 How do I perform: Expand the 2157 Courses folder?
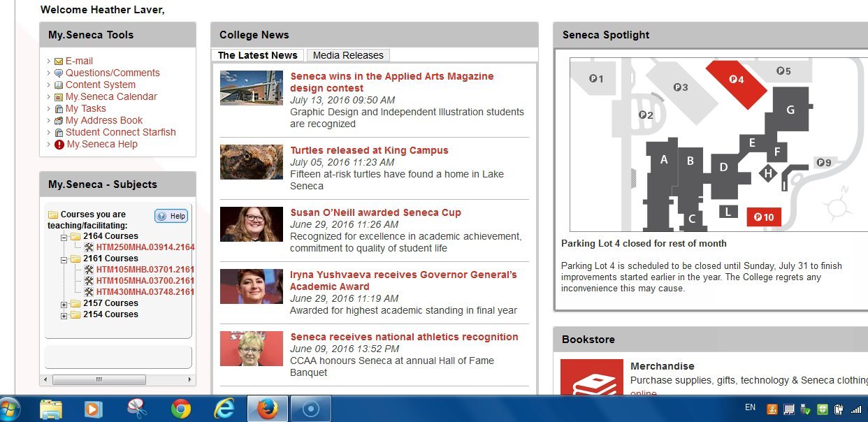pos(64,305)
